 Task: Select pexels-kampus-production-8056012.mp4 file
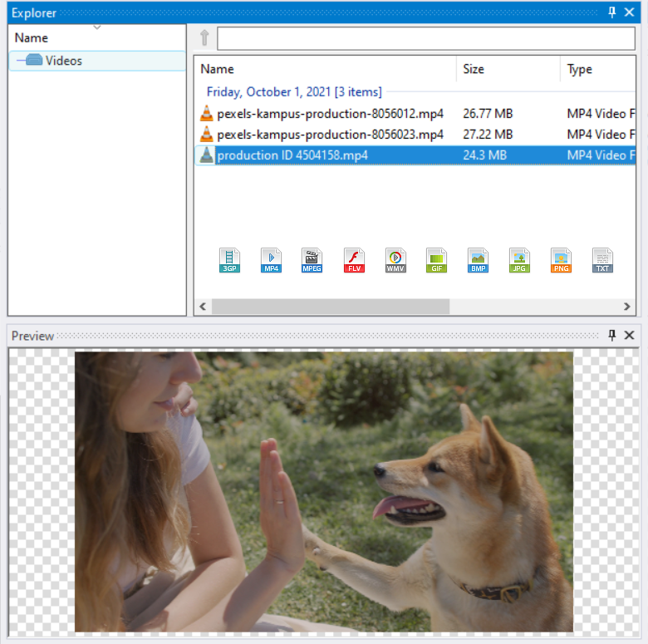[330, 113]
